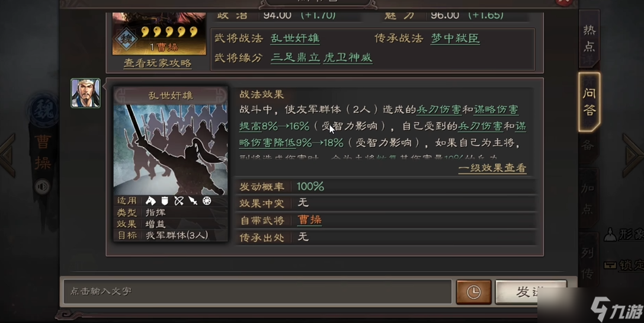Open the 乱世奸雄 tactic link
This screenshot has height=323, width=644.
tap(295, 39)
